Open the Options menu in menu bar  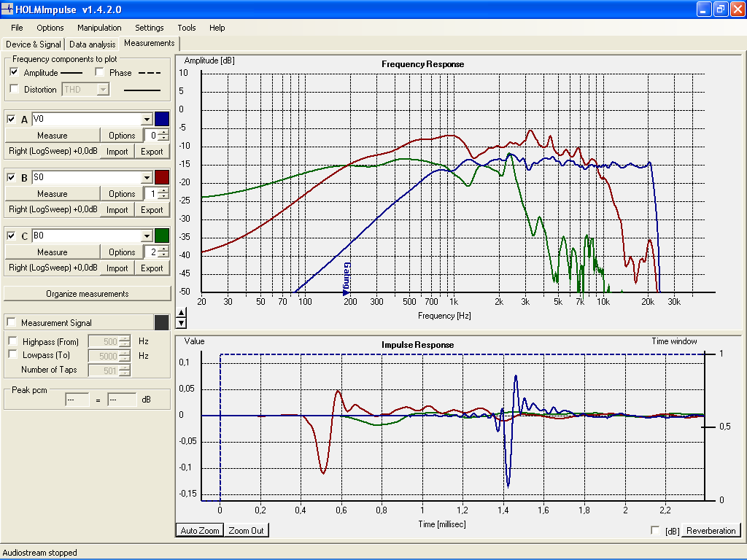50,28
